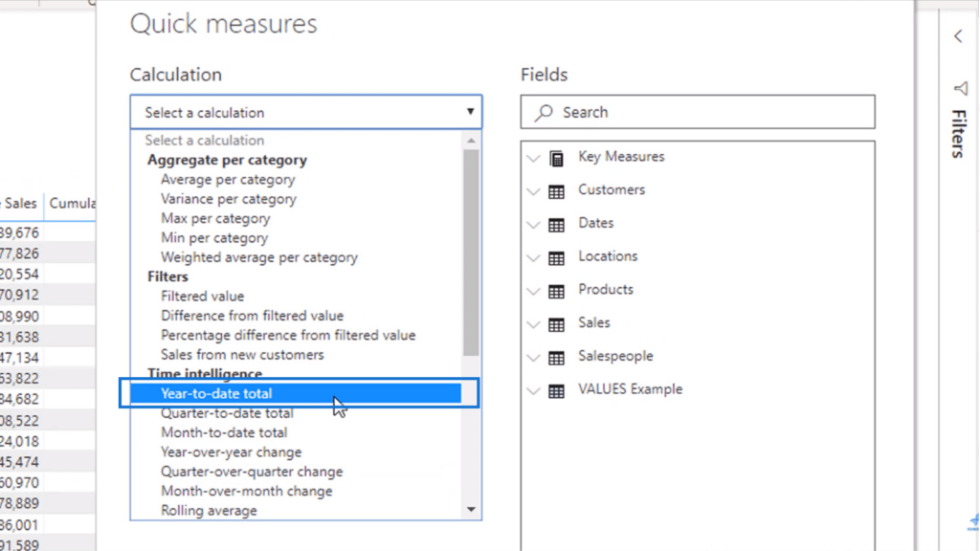
Task: Open the Select a calculation dropdown
Action: coord(305,113)
